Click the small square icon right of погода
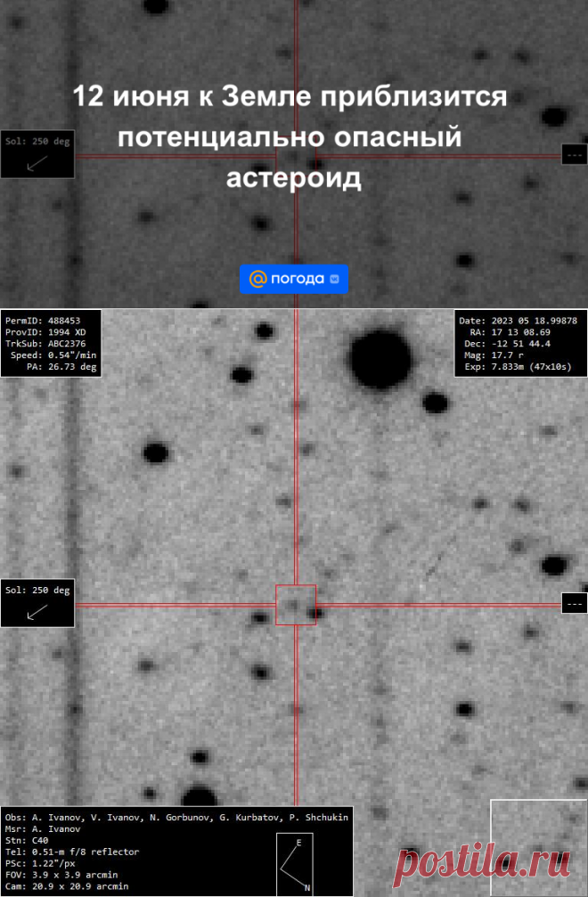Viewport: 588px width, 897px height. coord(334,279)
